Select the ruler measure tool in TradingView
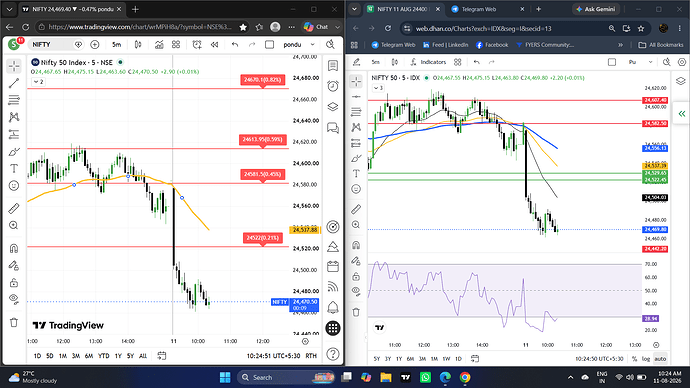The width and height of the screenshot is (690, 388). coord(14,208)
